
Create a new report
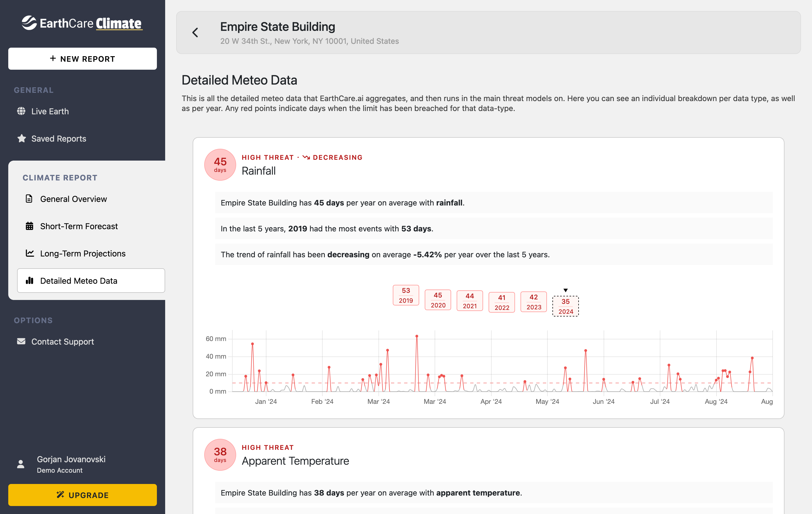click(83, 59)
